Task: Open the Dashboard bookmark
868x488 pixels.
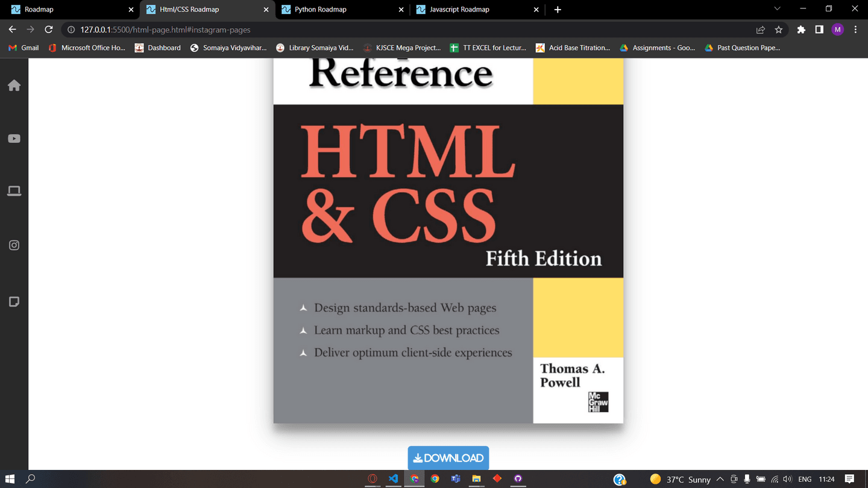Action: click(157, 48)
